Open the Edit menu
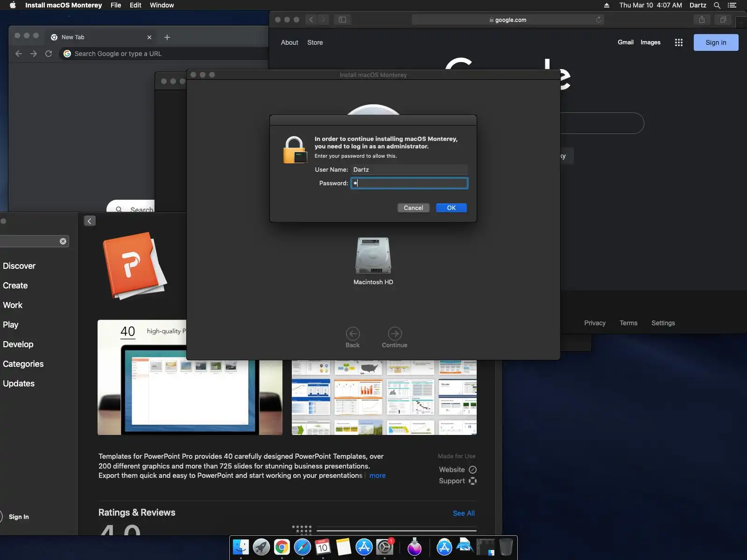Image resolution: width=747 pixels, height=560 pixels. pos(135,5)
